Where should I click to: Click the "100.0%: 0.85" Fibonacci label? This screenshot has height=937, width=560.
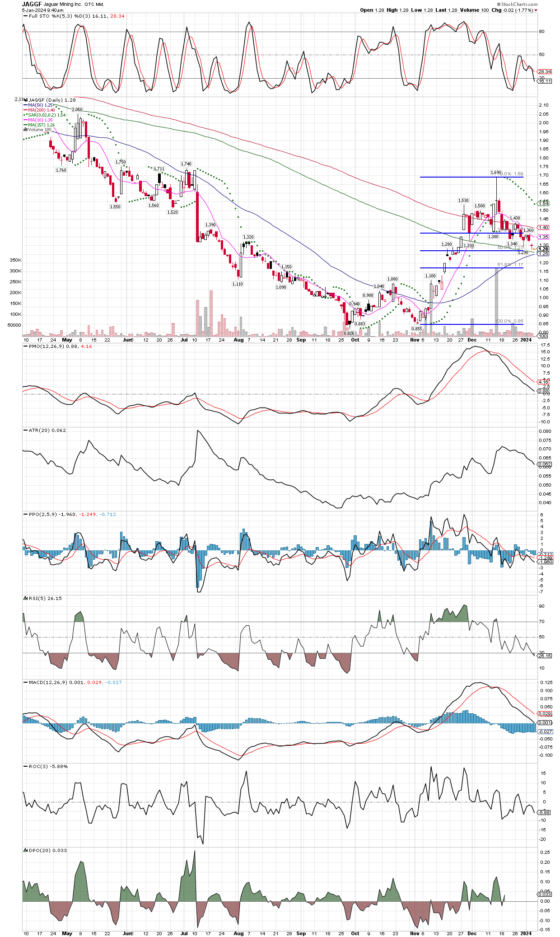pos(509,321)
